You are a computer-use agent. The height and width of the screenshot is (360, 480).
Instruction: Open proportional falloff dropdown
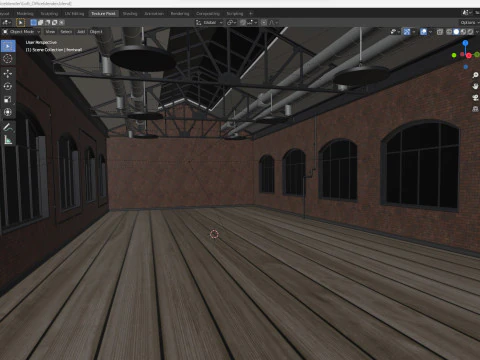coord(273,22)
